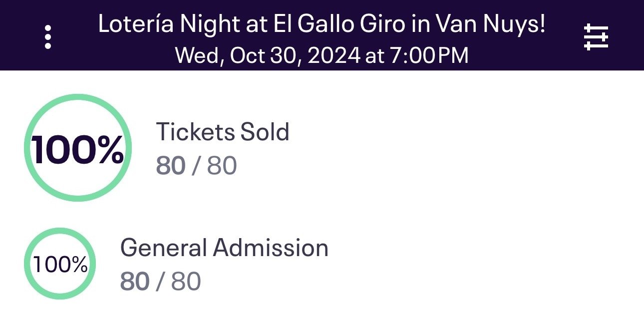Open the filter sliders icon
Screen dimensions: 644x310
[x=596, y=37]
